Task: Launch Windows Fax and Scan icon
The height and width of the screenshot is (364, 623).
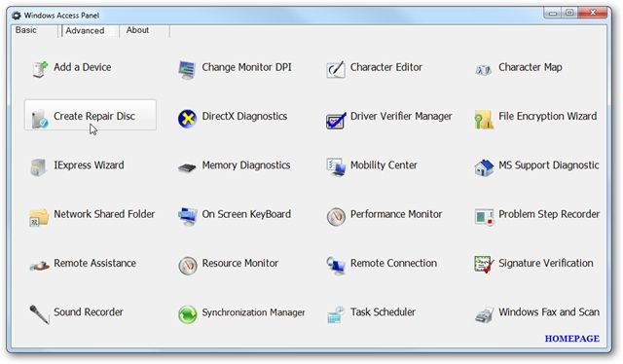Action: click(x=484, y=315)
